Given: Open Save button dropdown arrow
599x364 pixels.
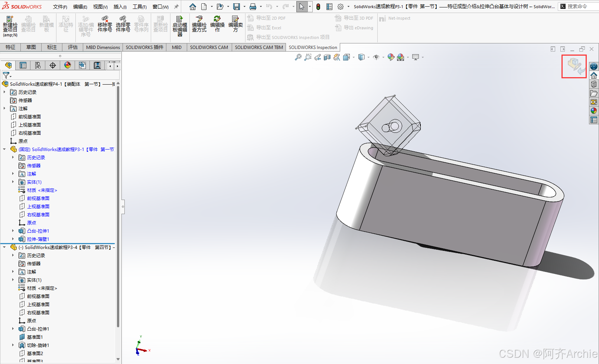Looking at the screenshot, I should click(244, 7).
